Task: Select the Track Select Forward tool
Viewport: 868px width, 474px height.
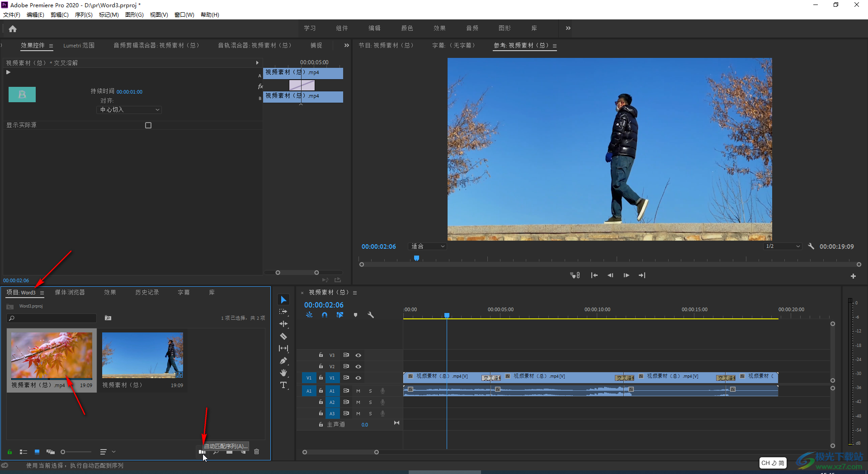Action: pyautogui.click(x=283, y=312)
